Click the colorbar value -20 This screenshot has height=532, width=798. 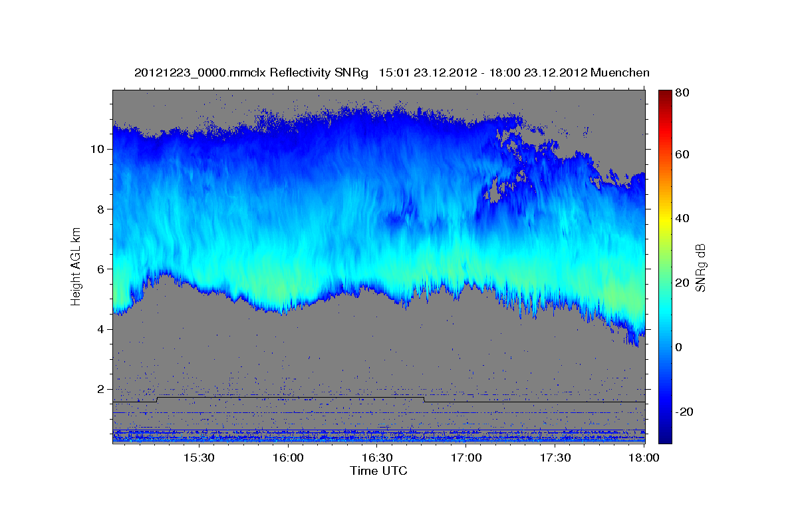point(684,412)
